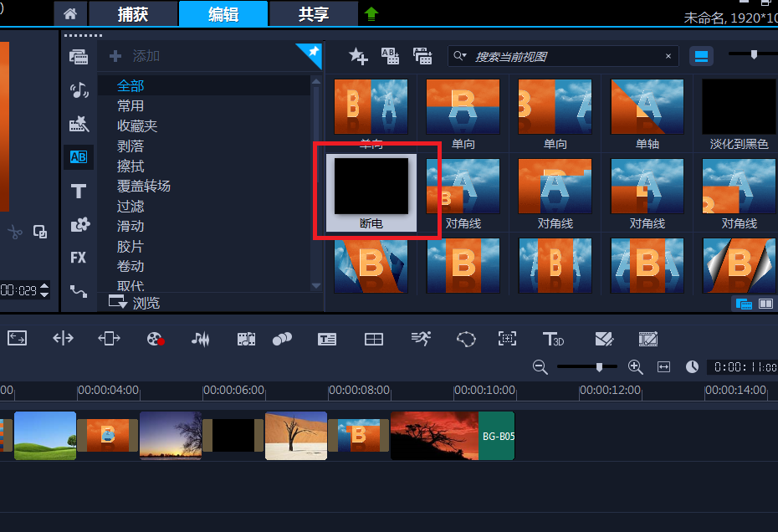Select the 胶片 category
The image size is (778, 532).
click(131, 246)
